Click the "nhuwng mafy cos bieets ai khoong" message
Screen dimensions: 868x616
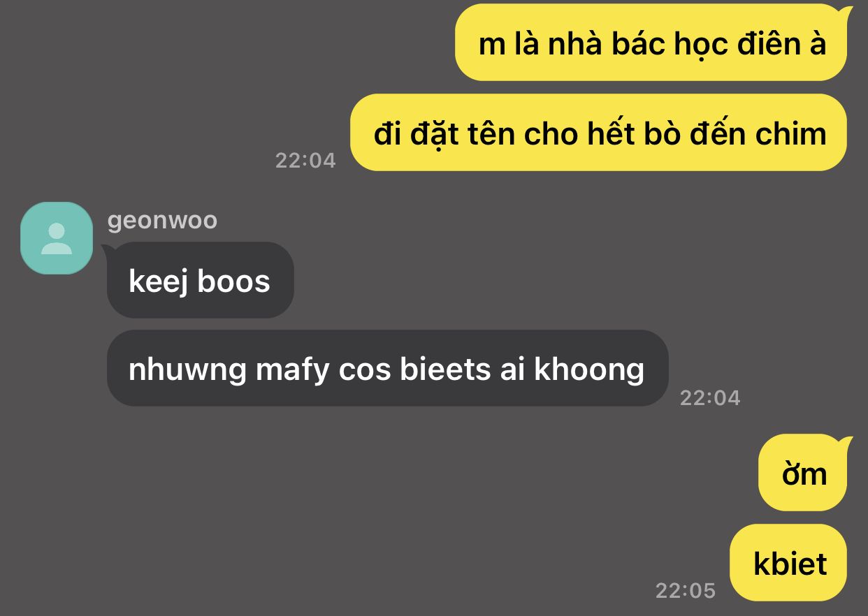[387, 369]
